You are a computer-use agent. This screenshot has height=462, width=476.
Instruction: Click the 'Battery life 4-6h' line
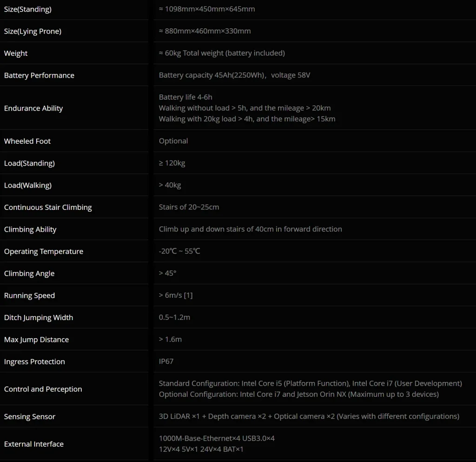pyautogui.click(x=185, y=97)
